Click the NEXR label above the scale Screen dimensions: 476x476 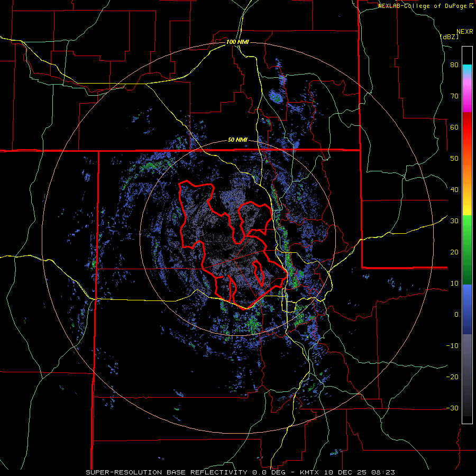[465, 32]
